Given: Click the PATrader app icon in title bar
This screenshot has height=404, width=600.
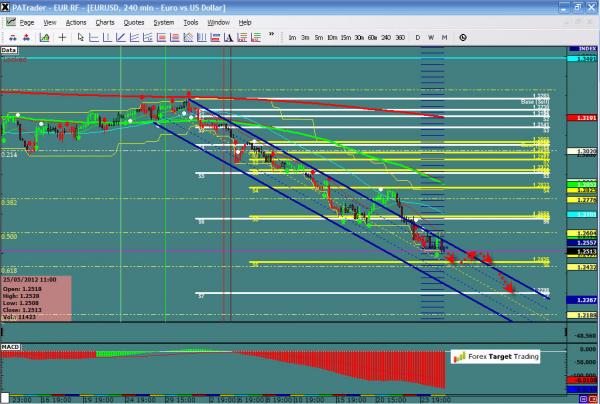Looking at the screenshot, I should tap(7, 7).
